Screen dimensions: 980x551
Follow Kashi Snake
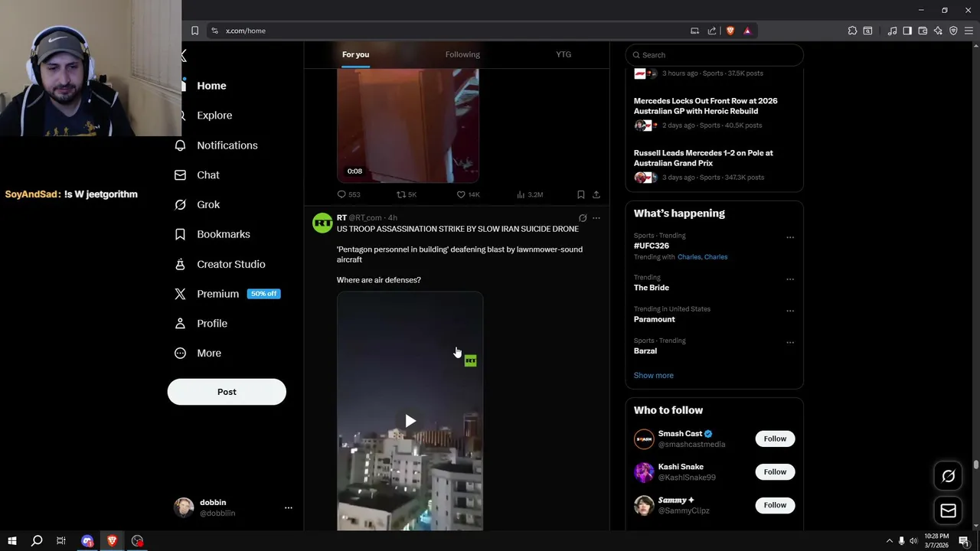(x=775, y=472)
